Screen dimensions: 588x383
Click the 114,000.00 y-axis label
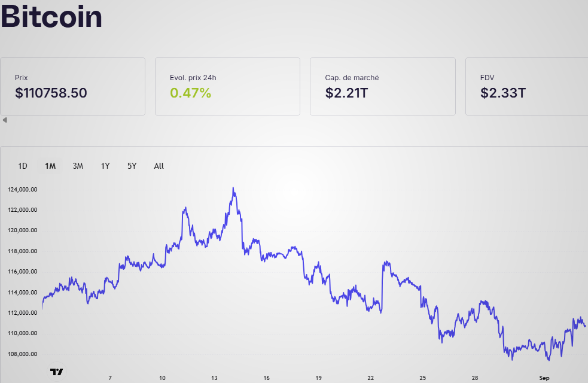[x=23, y=292]
